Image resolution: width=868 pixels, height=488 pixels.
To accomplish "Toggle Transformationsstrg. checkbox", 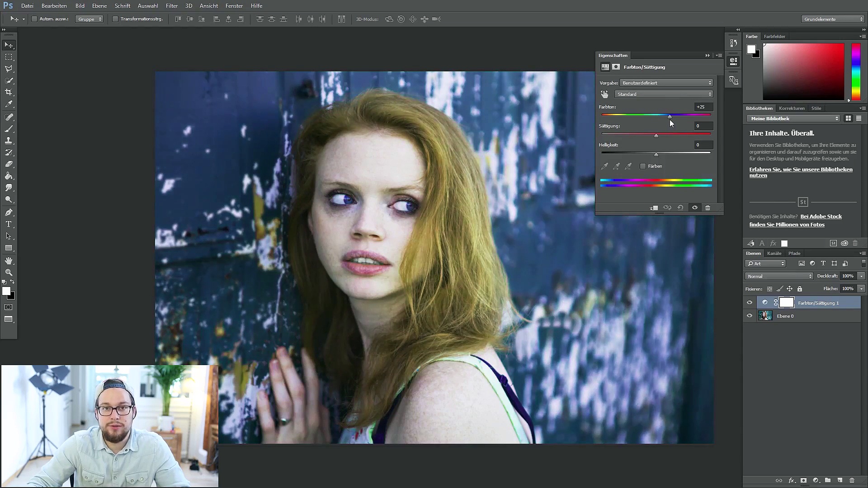I will tap(115, 19).
